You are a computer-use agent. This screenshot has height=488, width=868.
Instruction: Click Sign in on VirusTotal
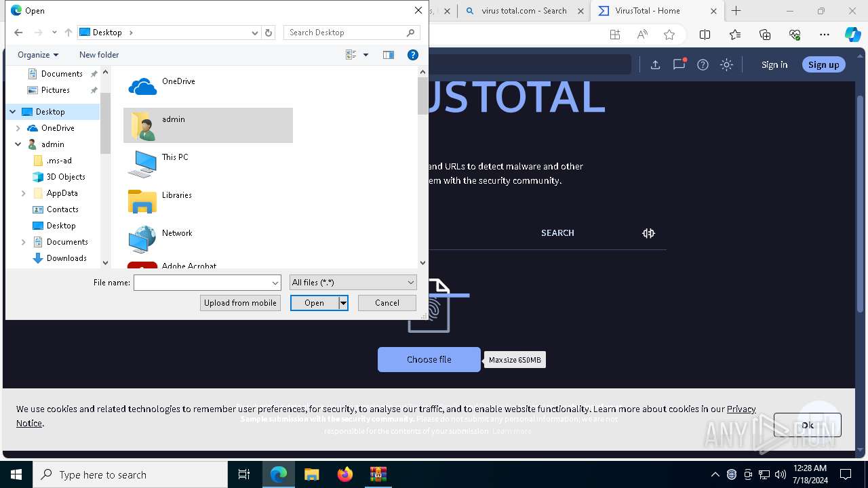coord(774,64)
